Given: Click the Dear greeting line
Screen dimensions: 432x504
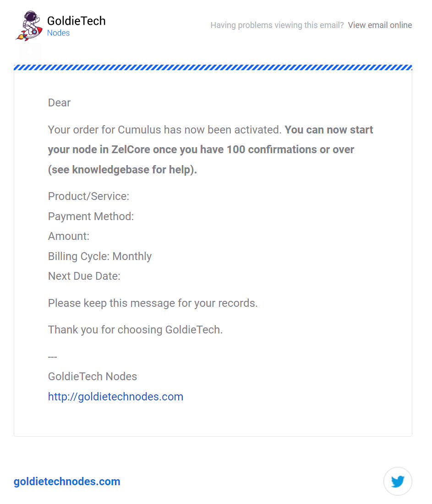Looking at the screenshot, I should pos(59,103).
